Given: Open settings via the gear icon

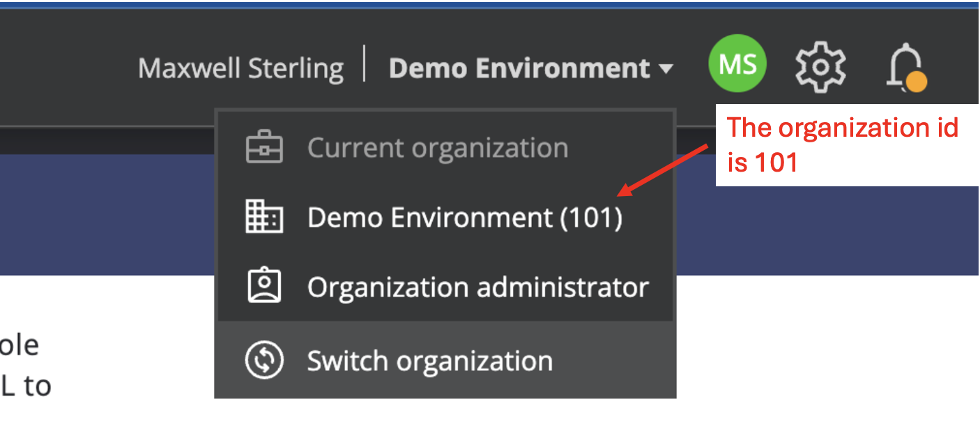Looking at the screenshot, I should [820, 66].
